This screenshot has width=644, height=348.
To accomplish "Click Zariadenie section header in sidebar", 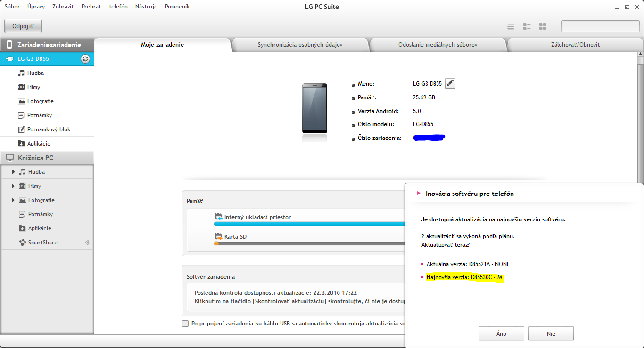I will coord(47,45).
